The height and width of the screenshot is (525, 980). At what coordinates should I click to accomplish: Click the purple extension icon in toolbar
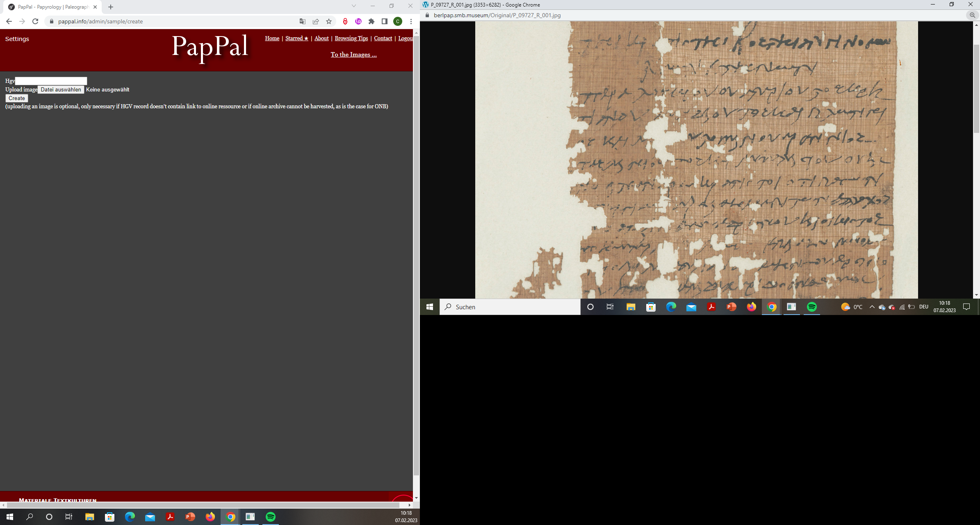358,21
